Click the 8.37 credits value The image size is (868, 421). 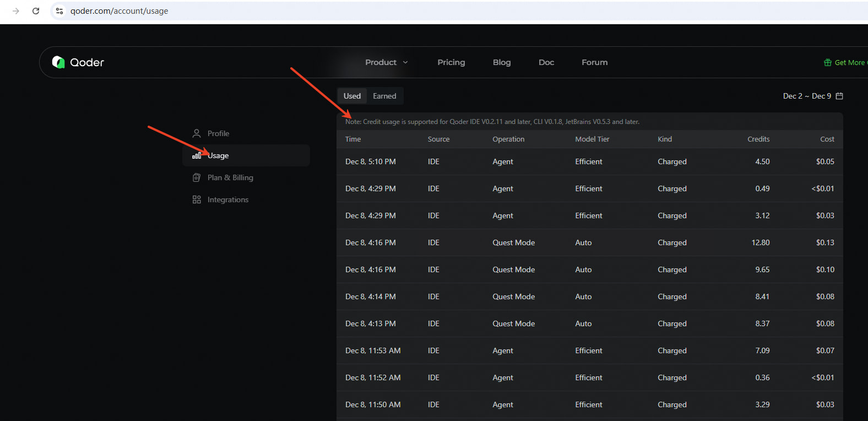tap(762, 323)
